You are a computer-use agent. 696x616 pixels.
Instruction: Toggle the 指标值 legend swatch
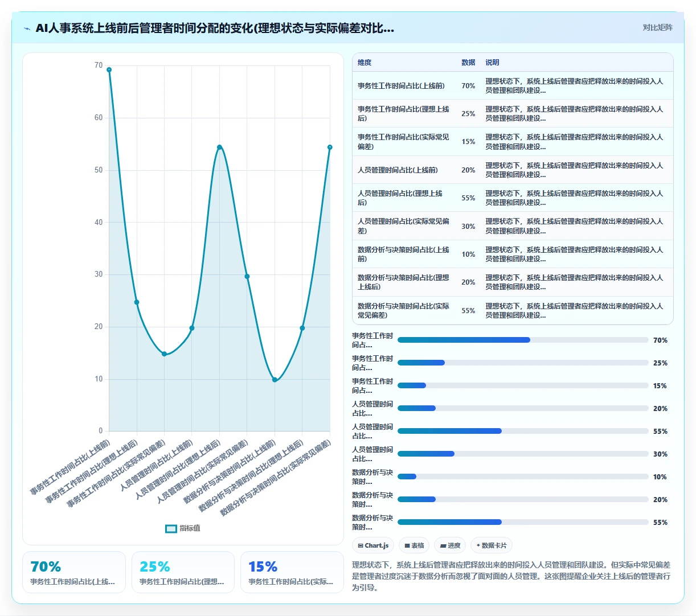click(171, 528)
